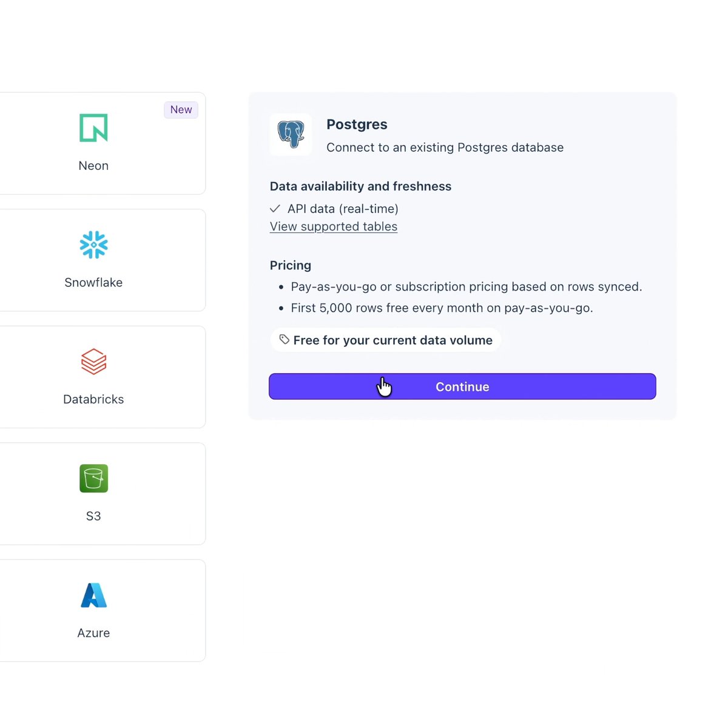This screenshot has height=728, width=728.
Task: Click the Pricing section heading
Action: pyautogui.click(x=291, y=265)
